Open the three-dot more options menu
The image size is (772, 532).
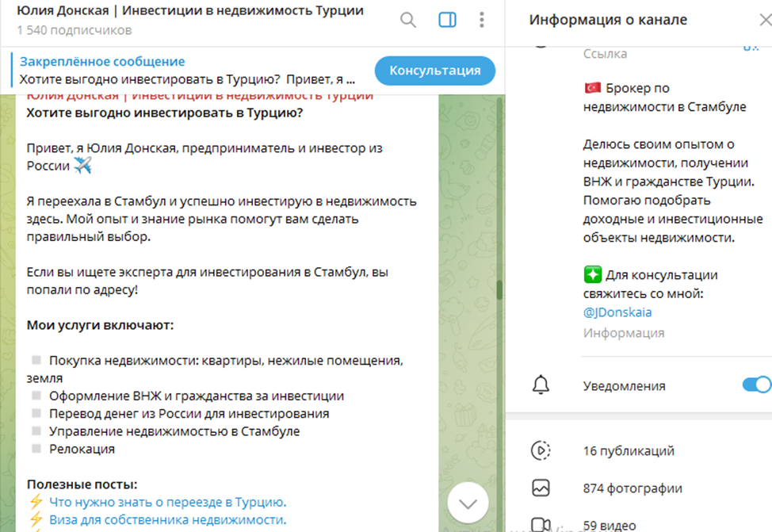tap(482, 20)
